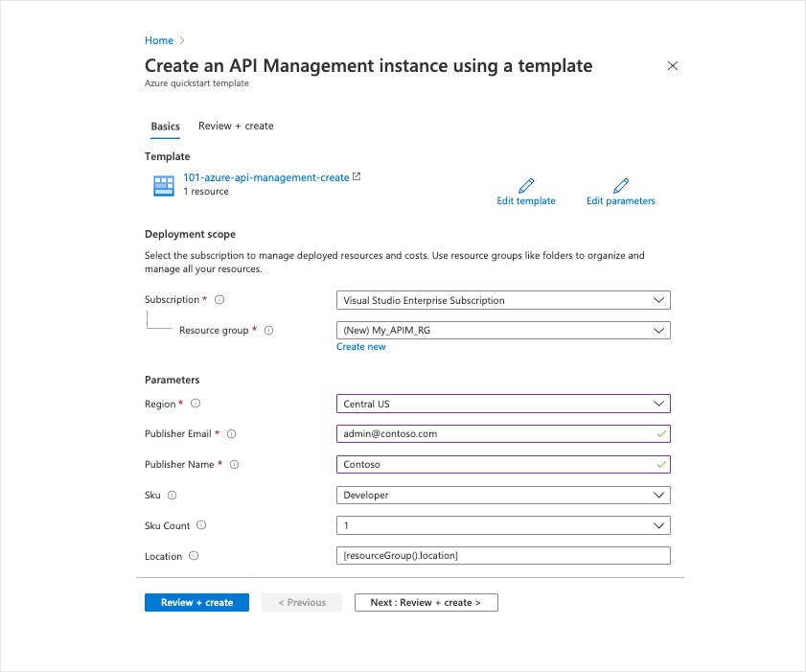Click the Edit template pencil icon
Viewport: 806px width, 672px height.
coord(525,185)
